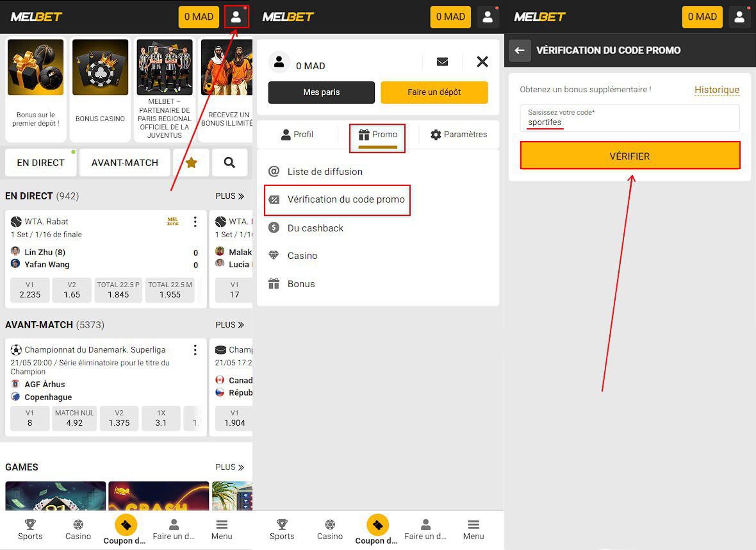Tap the Casino chip icon on home screen
The width and height of the screenshot is (756, 550).
pos(78,529)
